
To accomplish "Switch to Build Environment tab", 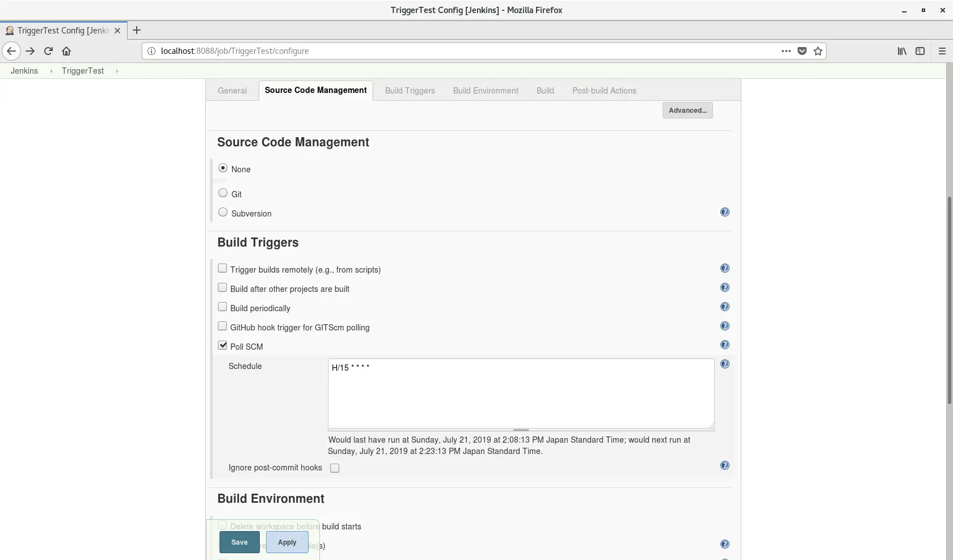I will pyautogui.click(x=486, y=91).
